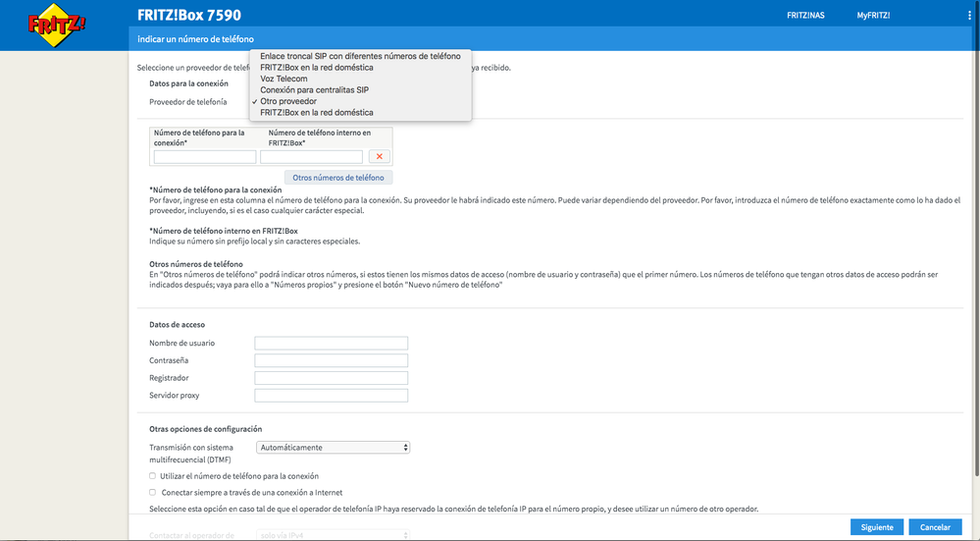Click "Otros números de teléfono" button
Screen dimensions: 980x541
click(338, 178)
